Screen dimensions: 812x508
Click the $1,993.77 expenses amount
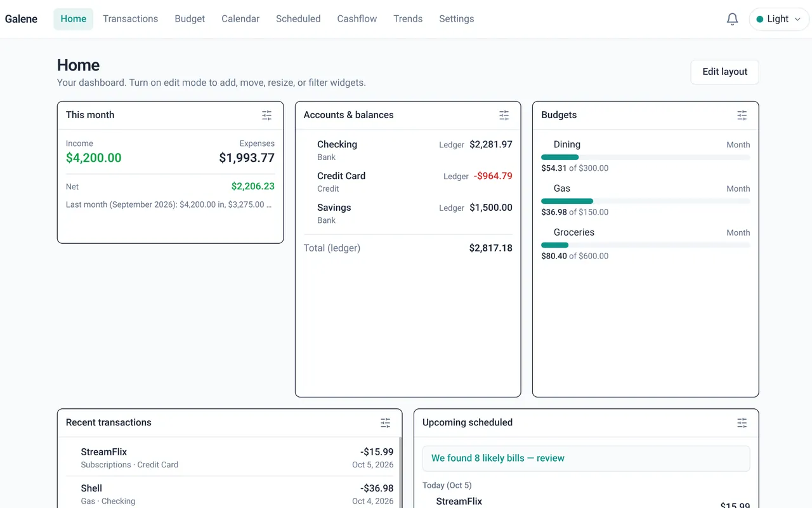pyautogui.click(x=247, y=158)
